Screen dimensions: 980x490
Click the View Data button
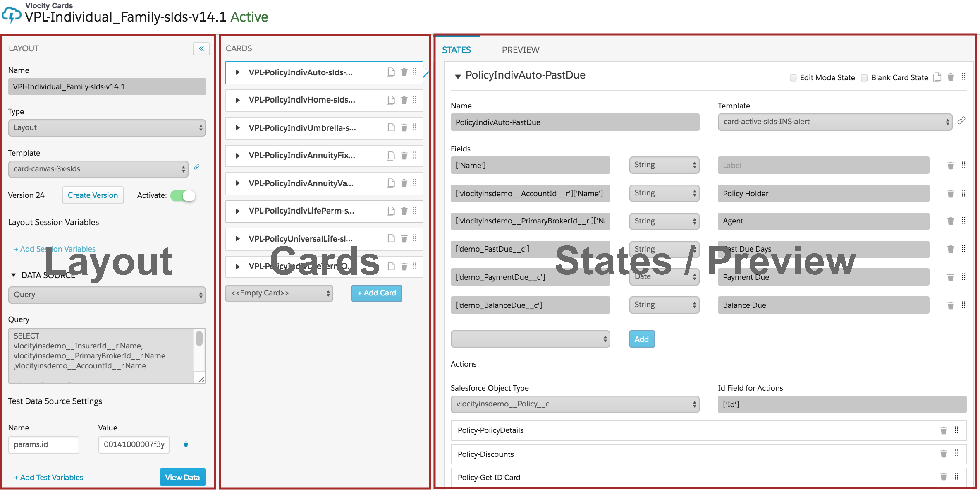(x=182, y=477)
